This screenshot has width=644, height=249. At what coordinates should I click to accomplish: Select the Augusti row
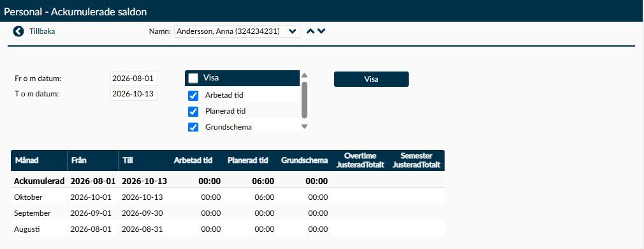(x=228, y=229)
